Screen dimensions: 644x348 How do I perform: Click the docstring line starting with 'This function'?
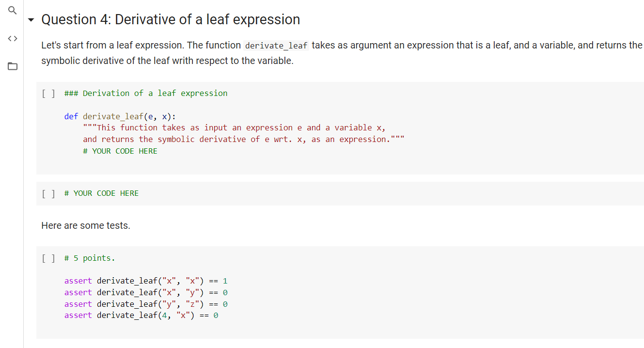point(234,128)
